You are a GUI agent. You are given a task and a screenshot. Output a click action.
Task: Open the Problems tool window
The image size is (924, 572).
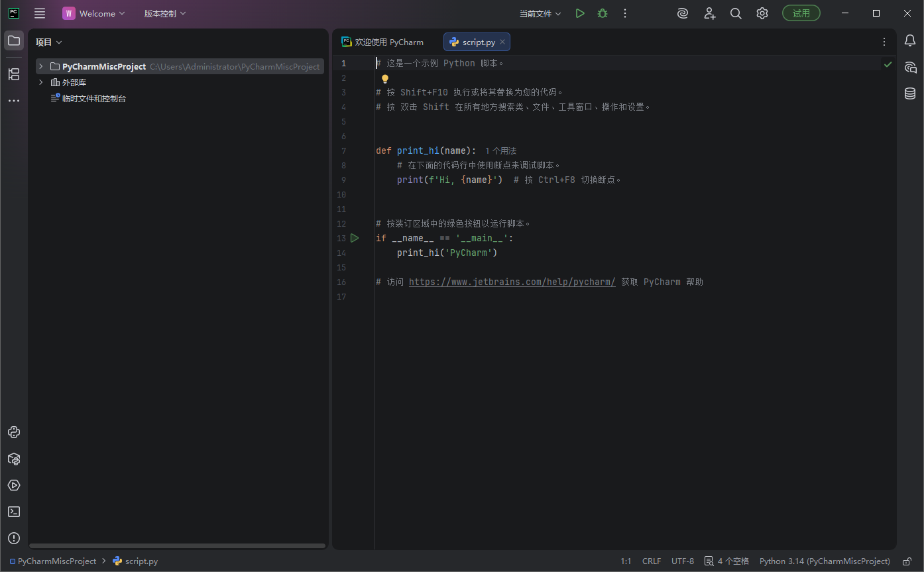[14, 538]
